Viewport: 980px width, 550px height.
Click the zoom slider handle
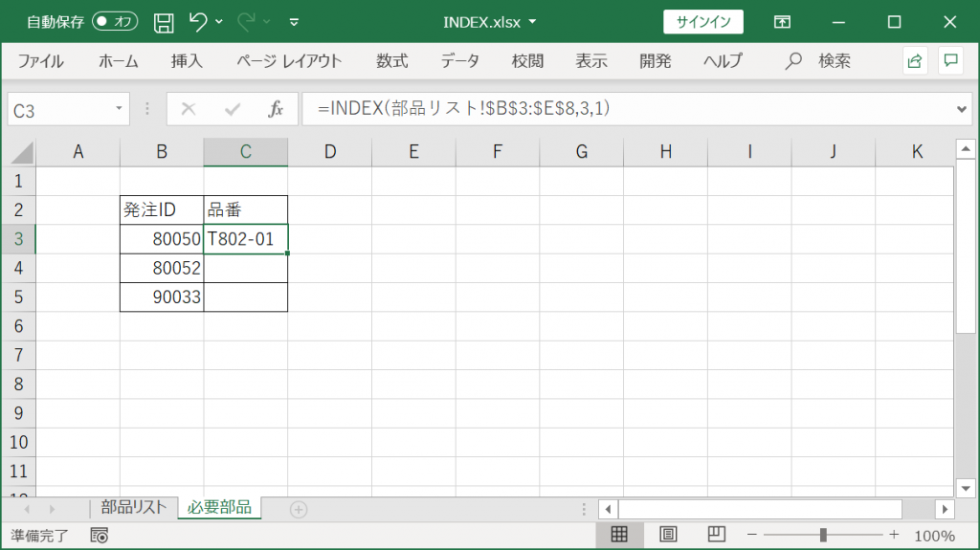pyautogui.click(x=823, y=535)
